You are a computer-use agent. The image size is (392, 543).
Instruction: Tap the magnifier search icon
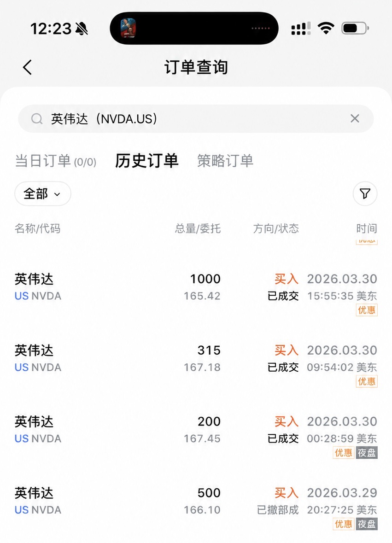37,119
